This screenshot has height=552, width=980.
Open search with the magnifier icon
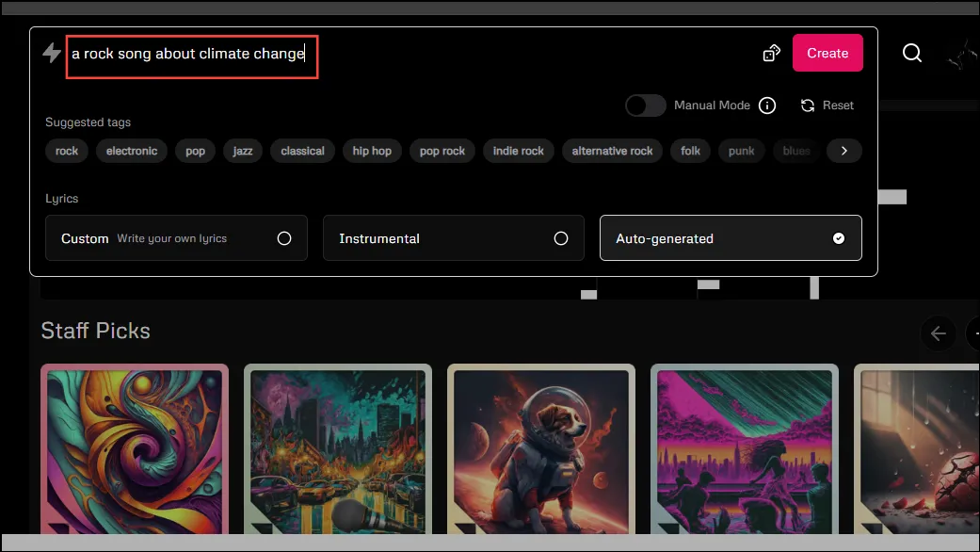click(912, 53)
